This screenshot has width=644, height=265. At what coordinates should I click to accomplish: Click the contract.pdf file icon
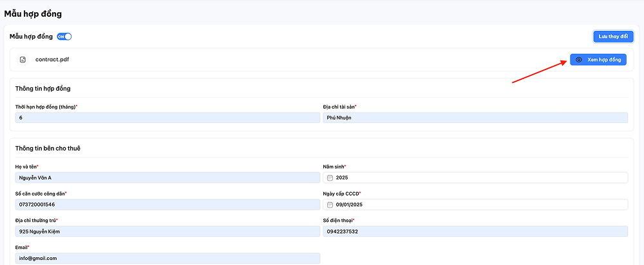[23, 59]
